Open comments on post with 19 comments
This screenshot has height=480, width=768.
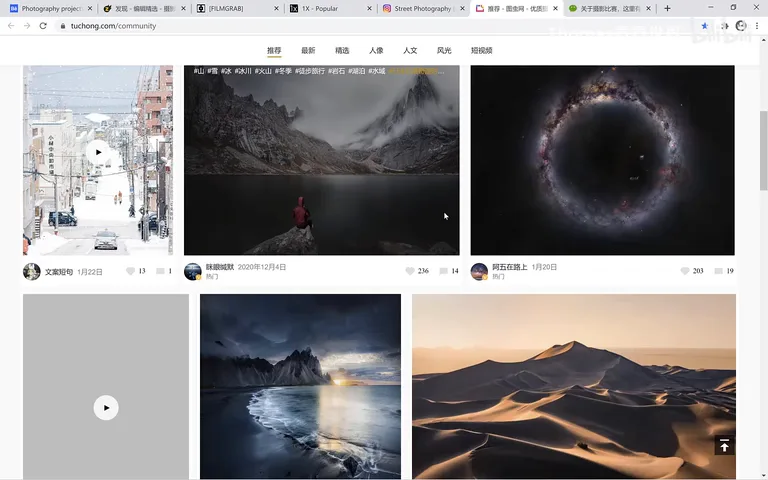pos(719,271)
